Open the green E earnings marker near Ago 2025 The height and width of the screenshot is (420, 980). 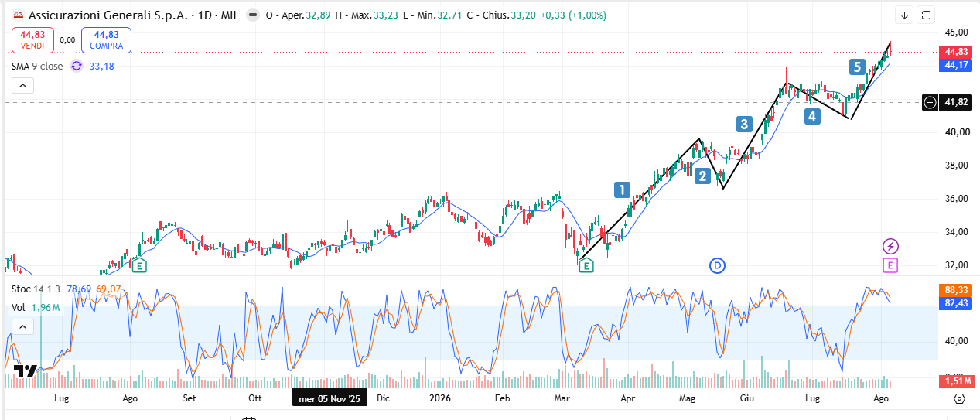[139, 266]
